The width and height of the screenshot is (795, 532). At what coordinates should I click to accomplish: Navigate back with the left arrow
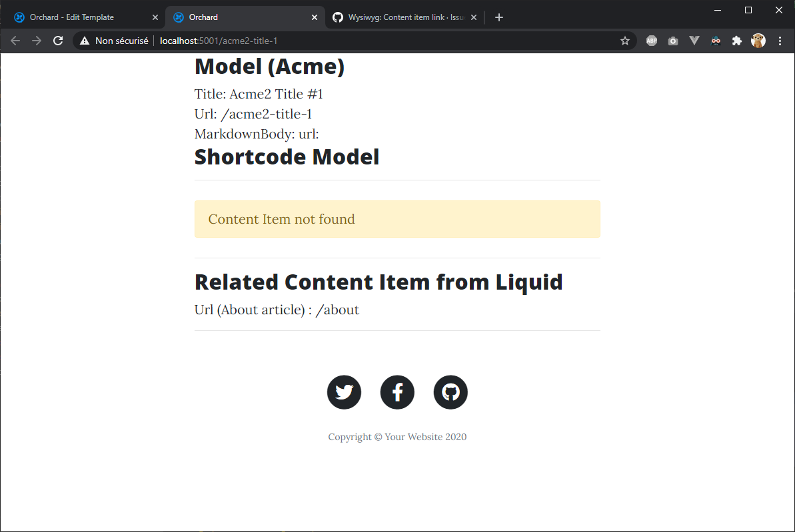tap(15, 40)
